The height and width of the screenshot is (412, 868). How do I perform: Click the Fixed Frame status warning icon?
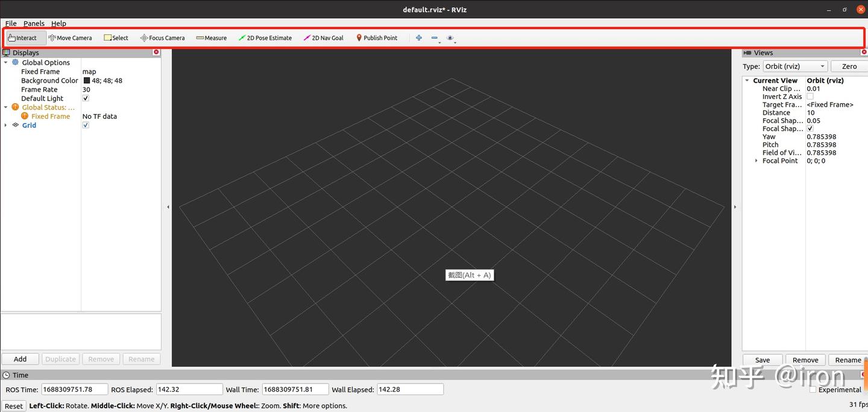tap(25, 116)
